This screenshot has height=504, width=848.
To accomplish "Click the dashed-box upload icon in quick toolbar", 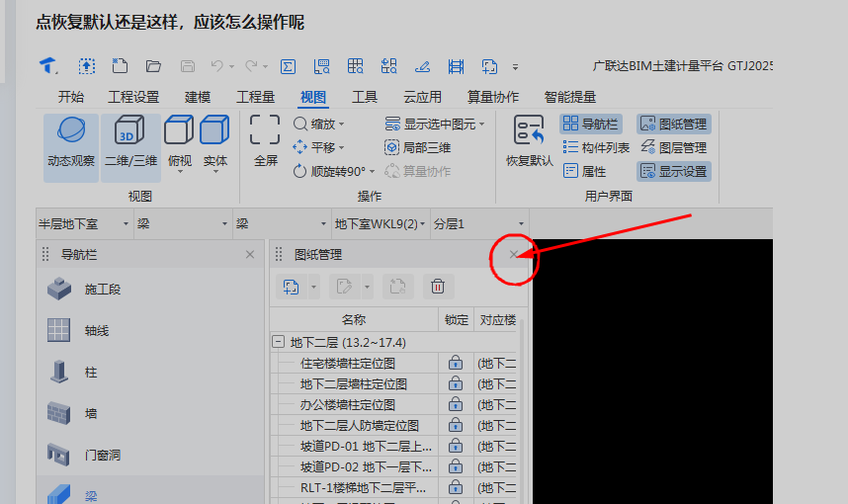I will coord(87,66).
